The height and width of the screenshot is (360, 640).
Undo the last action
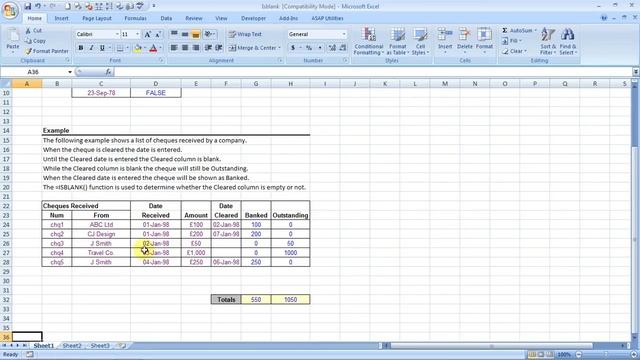(38, 6)
